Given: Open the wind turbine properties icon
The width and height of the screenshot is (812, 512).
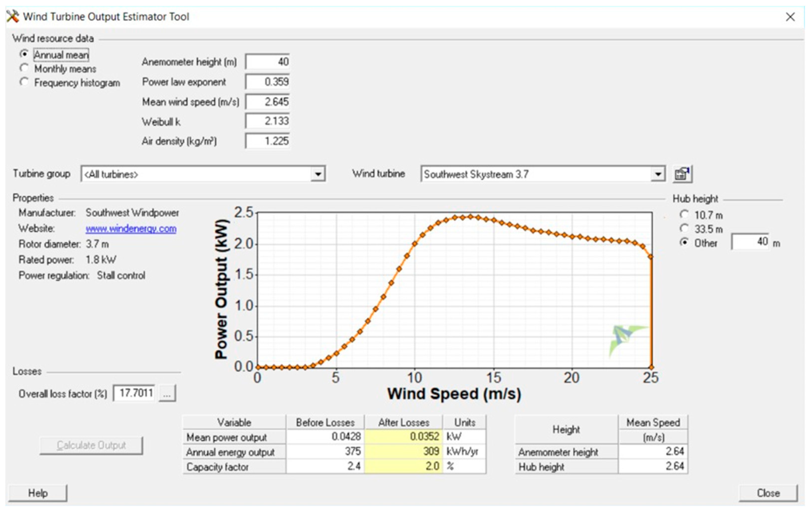Looking at the screenshot, I should pos(682,174).
